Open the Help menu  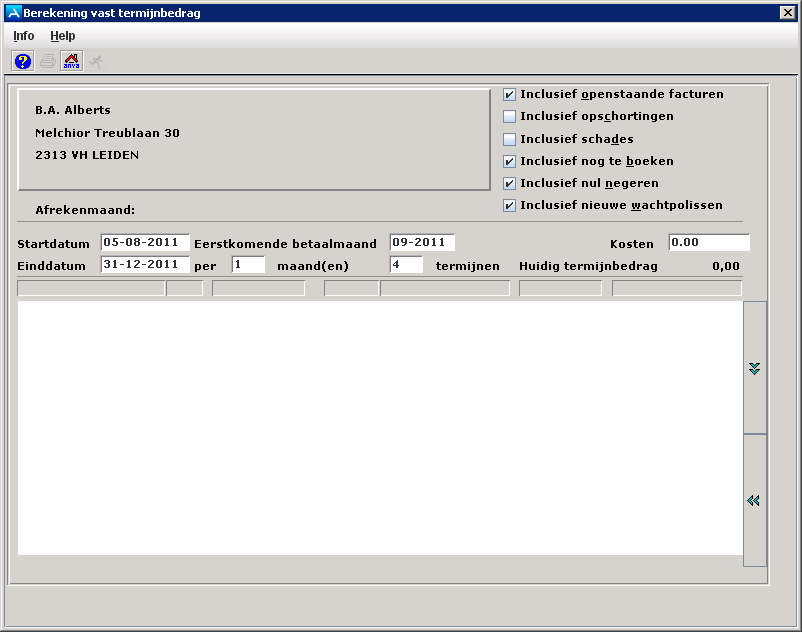tap(63, 36)
